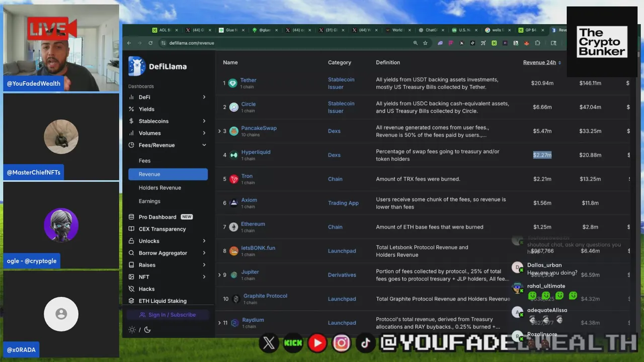The height and width of the screenshot is (362, 644).
Task: Open the Graphite Protocol link
Action: 265,296
